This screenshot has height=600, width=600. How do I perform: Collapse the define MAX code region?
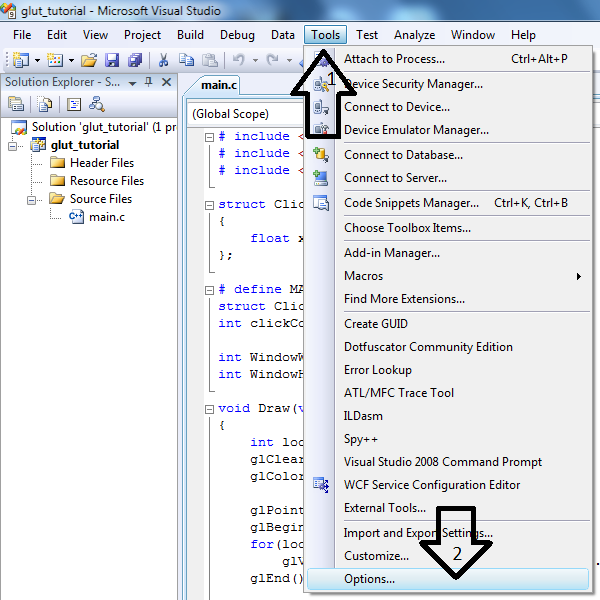coord(209,290)
